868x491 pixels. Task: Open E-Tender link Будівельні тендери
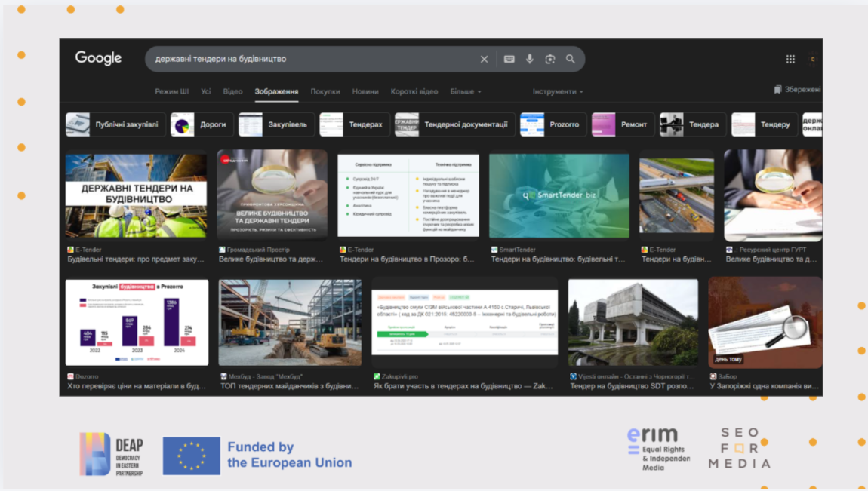pyautogui.click(x=136, y=259)
